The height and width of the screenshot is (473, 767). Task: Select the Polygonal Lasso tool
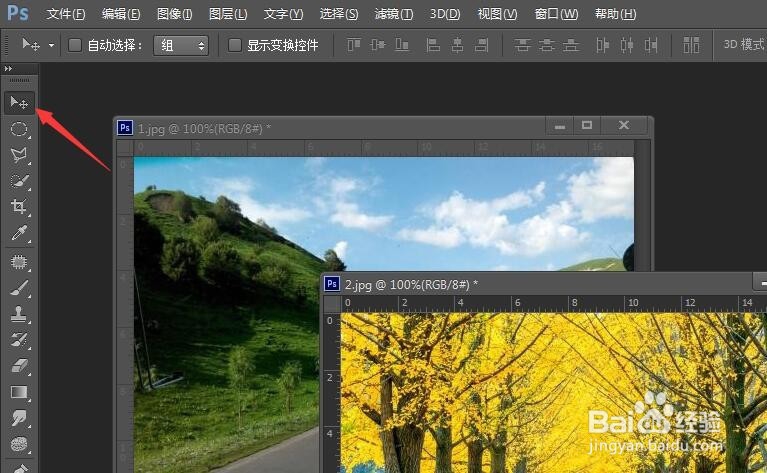(19, 155)
